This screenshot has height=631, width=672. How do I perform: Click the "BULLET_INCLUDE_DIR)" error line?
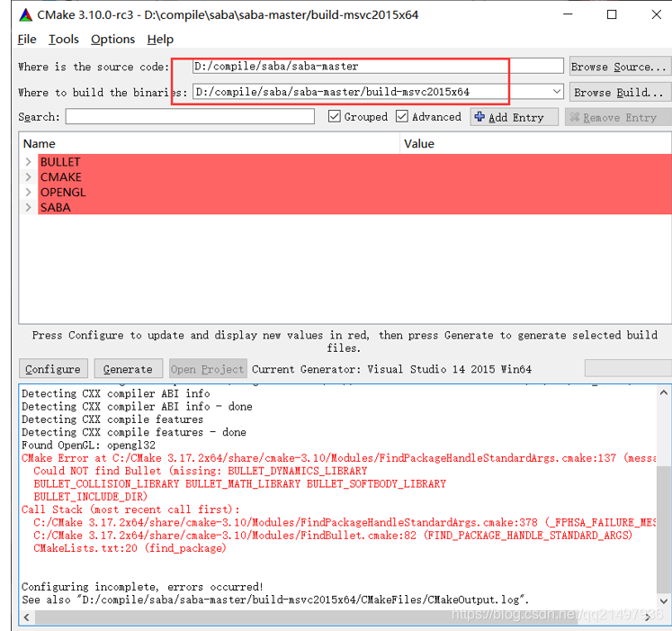click(91, 496)
